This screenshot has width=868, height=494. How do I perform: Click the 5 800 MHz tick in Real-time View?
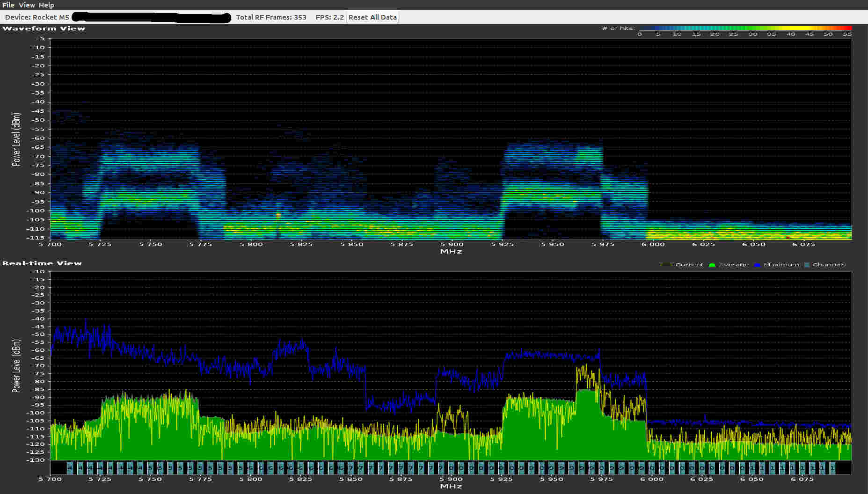(251, 479)
